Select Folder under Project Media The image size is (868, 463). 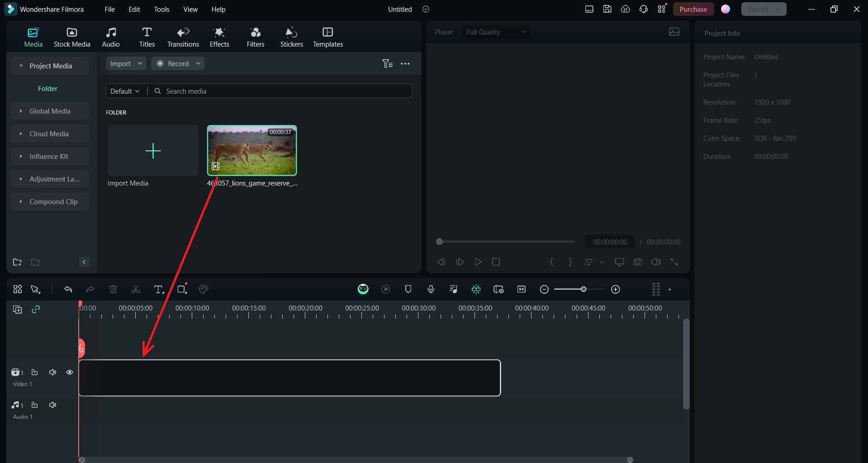pos(47,88)
